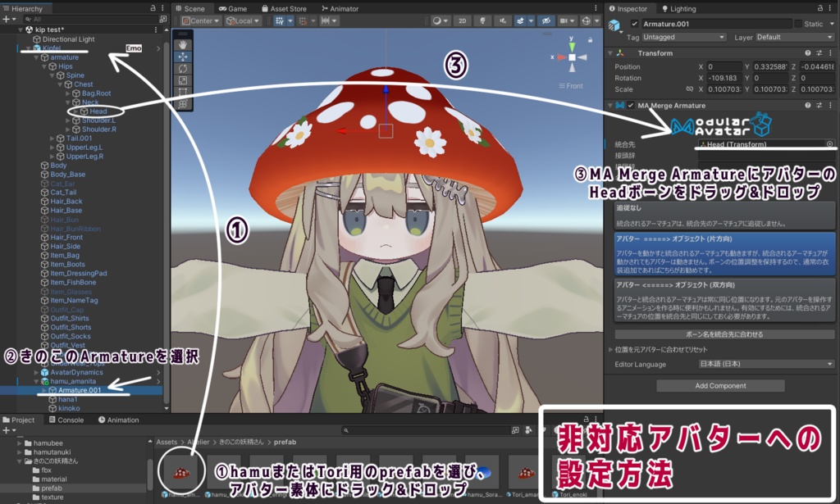840x504 pixels.
Task: Toggle scene audio icon
Action: tap(503, 20)
